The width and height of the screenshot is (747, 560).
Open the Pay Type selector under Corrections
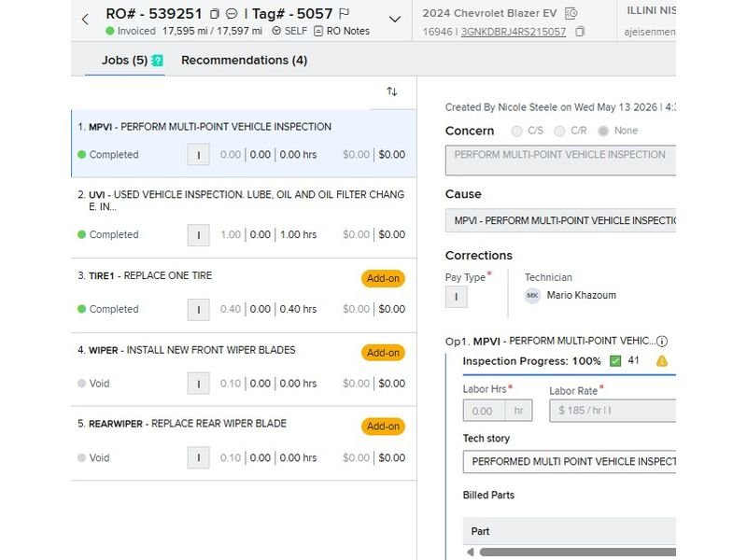pyautogui.click(x=456, y=297)
